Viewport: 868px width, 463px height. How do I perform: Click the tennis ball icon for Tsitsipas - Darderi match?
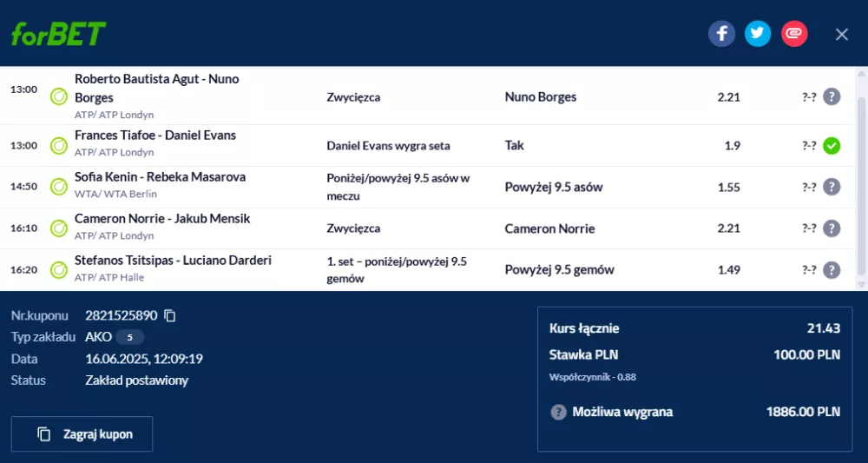point(59,269)
